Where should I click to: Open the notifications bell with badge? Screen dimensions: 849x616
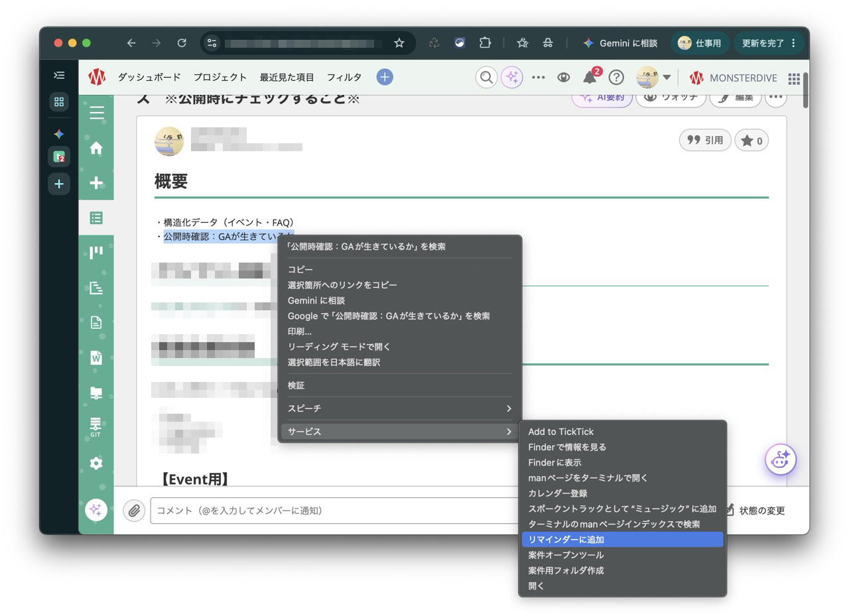[x=590, y=77]
